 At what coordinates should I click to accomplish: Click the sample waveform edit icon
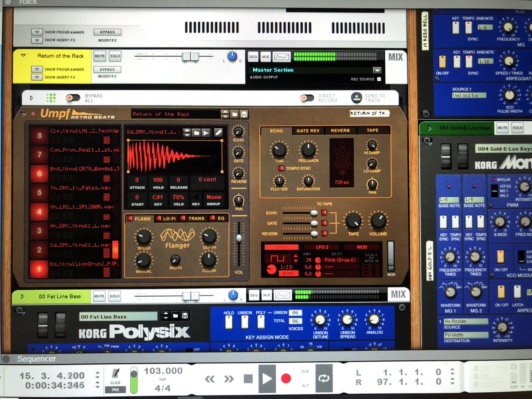click(x=206, y=132)
